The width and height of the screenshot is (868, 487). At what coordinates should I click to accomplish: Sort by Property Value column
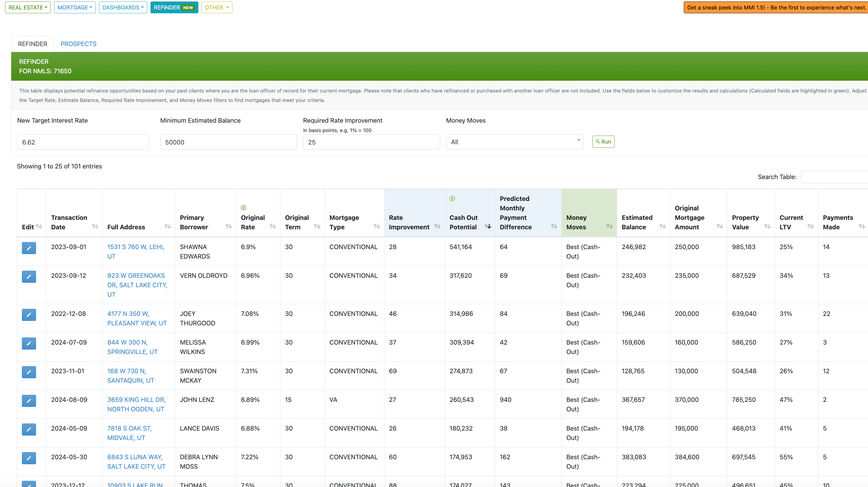767,226
